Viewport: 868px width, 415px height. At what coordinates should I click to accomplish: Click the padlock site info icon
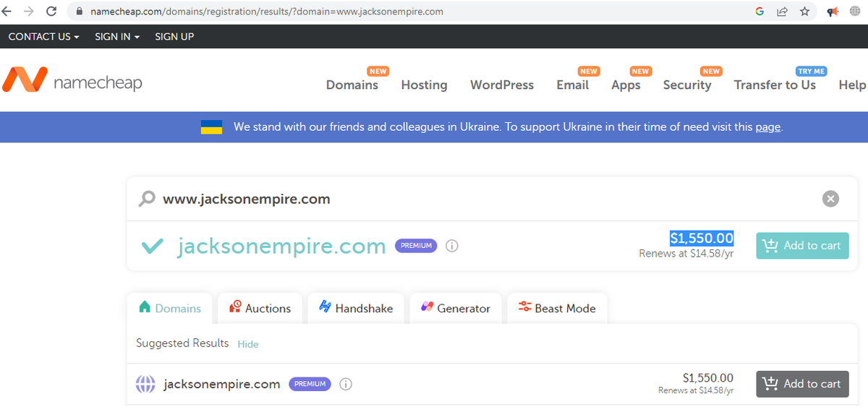click(80, 12)
